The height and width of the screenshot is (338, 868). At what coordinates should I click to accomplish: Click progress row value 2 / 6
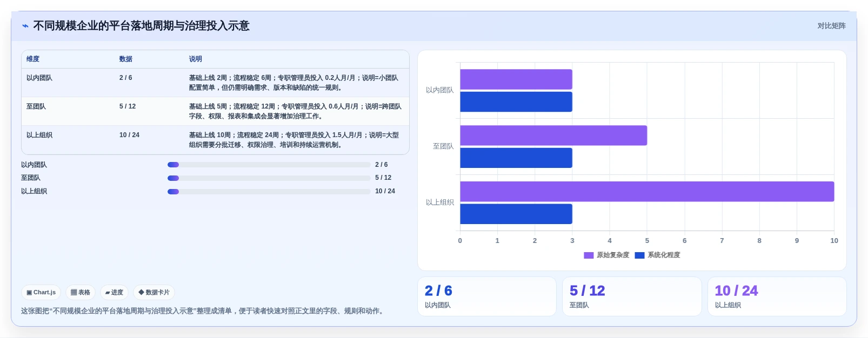pyautogui.click(x=382, y=165)
